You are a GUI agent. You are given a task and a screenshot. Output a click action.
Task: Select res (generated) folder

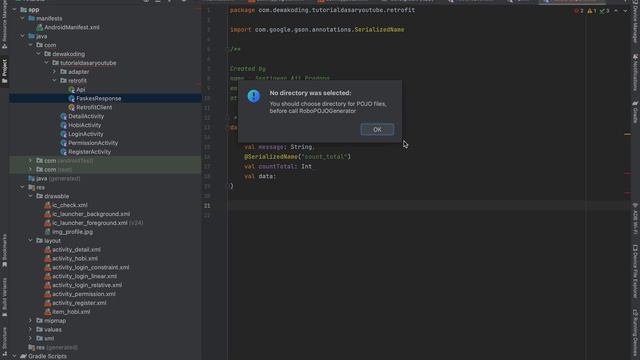[x=57, y=347]
